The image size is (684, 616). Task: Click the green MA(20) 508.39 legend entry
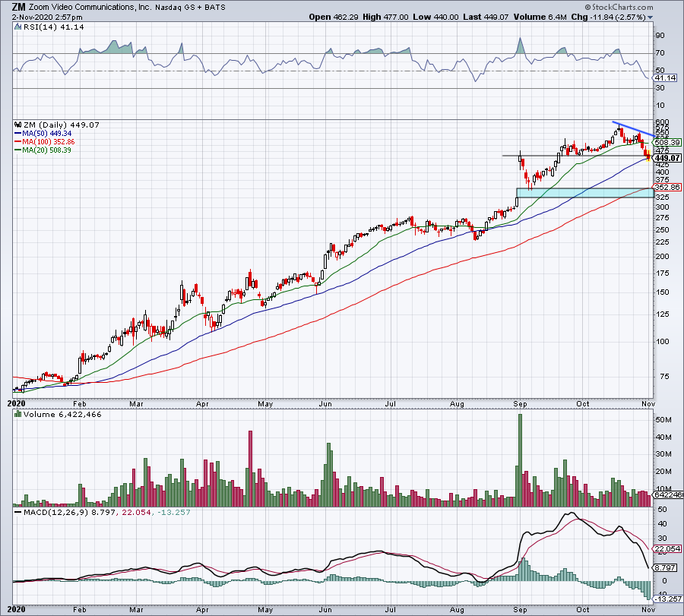43,150
